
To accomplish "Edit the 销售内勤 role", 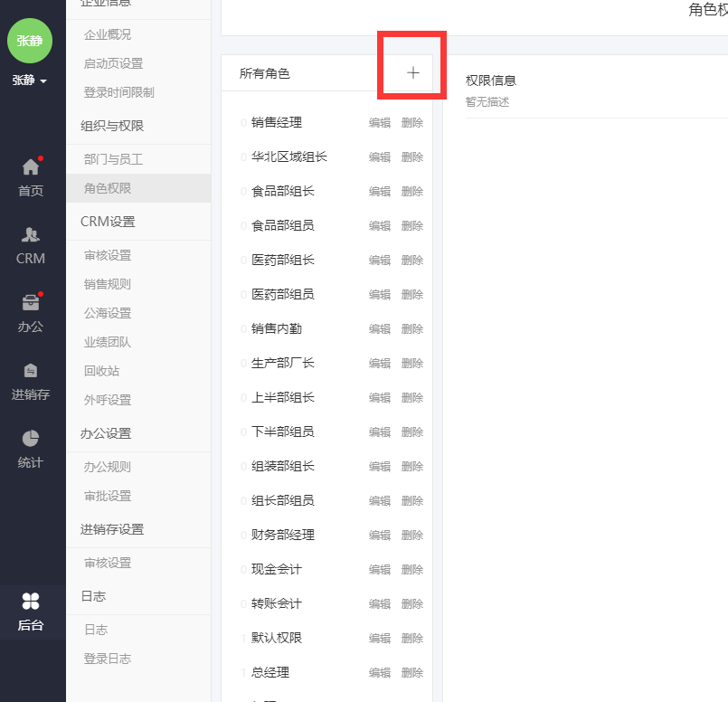I will click(380, 328).
